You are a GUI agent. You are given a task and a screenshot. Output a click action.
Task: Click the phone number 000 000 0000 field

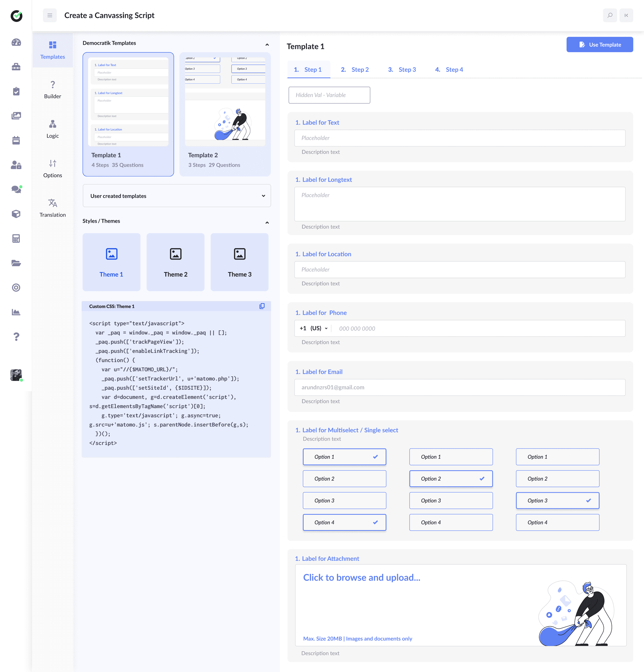click(x=478, y=329)
